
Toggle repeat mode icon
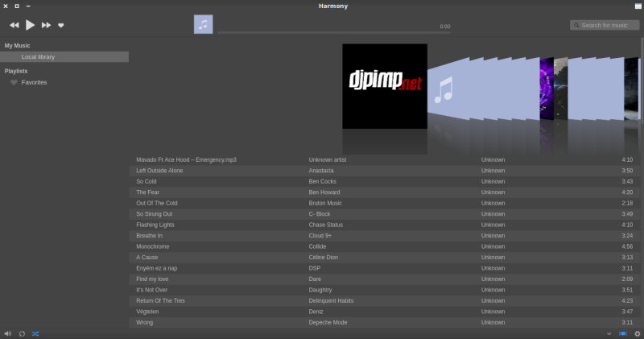[x=22, y=333]
